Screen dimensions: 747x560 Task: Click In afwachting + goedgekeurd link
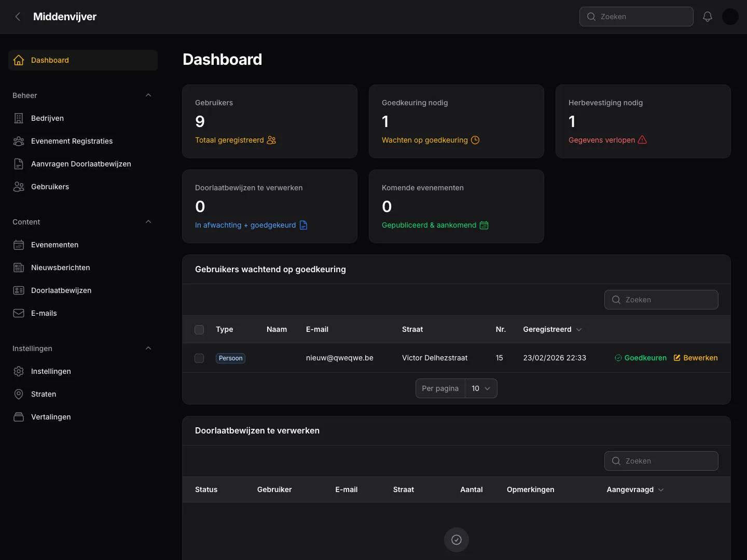click(251, 225)
